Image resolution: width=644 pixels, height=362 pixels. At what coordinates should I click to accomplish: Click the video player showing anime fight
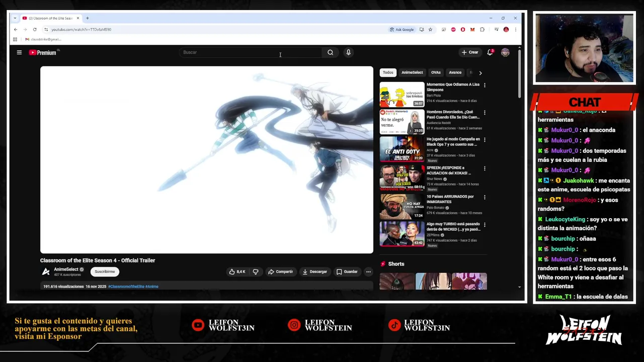[x=207, y=160]
